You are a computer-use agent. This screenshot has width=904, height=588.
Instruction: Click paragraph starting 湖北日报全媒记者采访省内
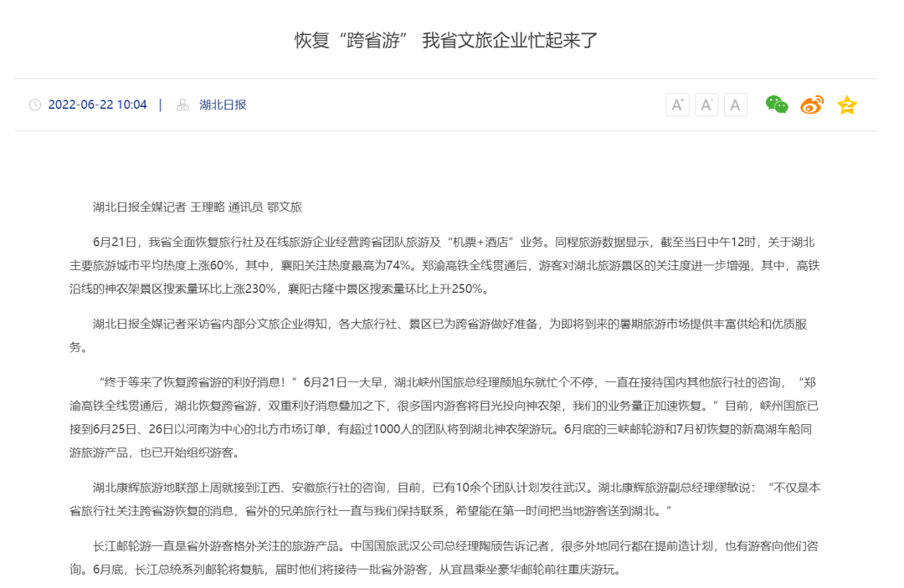(x=438, y=335)
